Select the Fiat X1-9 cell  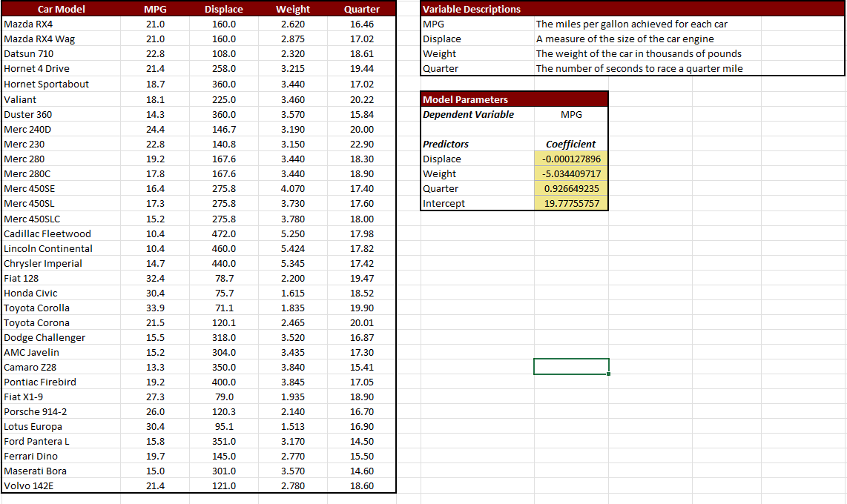(61, 397)
